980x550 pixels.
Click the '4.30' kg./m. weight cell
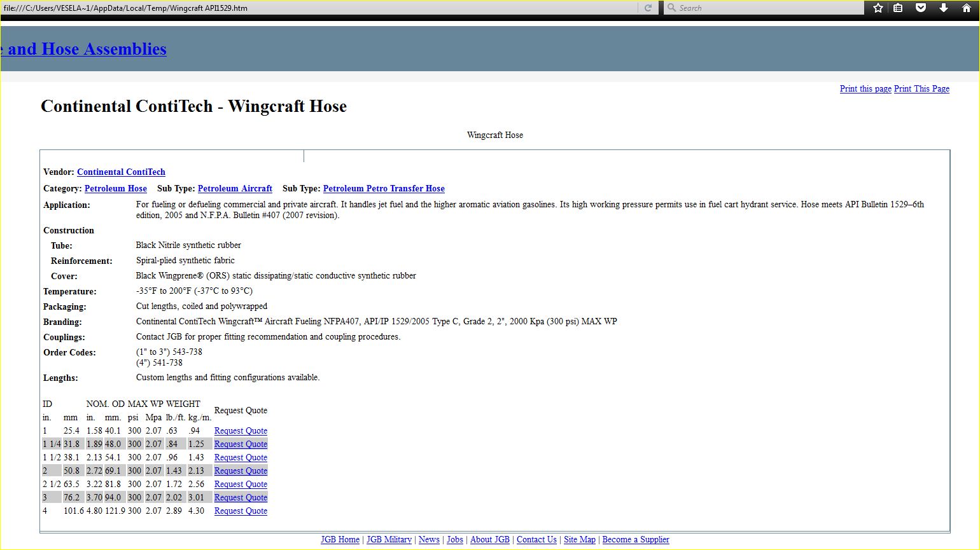[196, 511]
